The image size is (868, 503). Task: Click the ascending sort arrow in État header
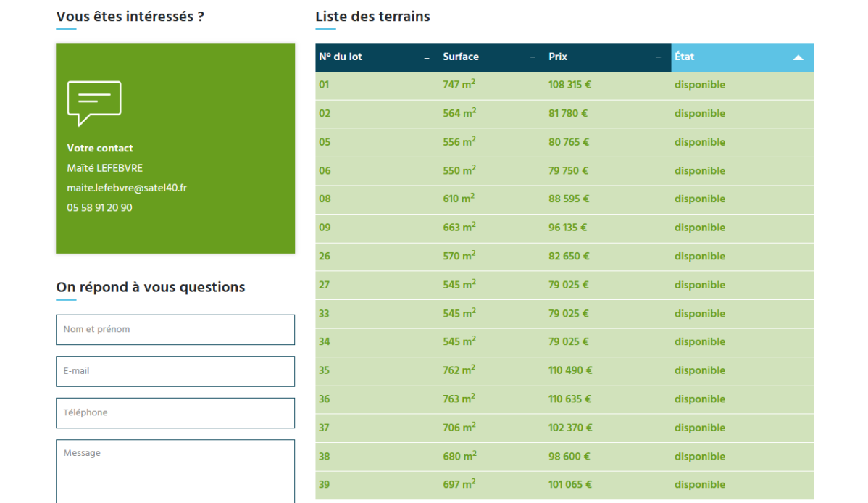(798, 57)
